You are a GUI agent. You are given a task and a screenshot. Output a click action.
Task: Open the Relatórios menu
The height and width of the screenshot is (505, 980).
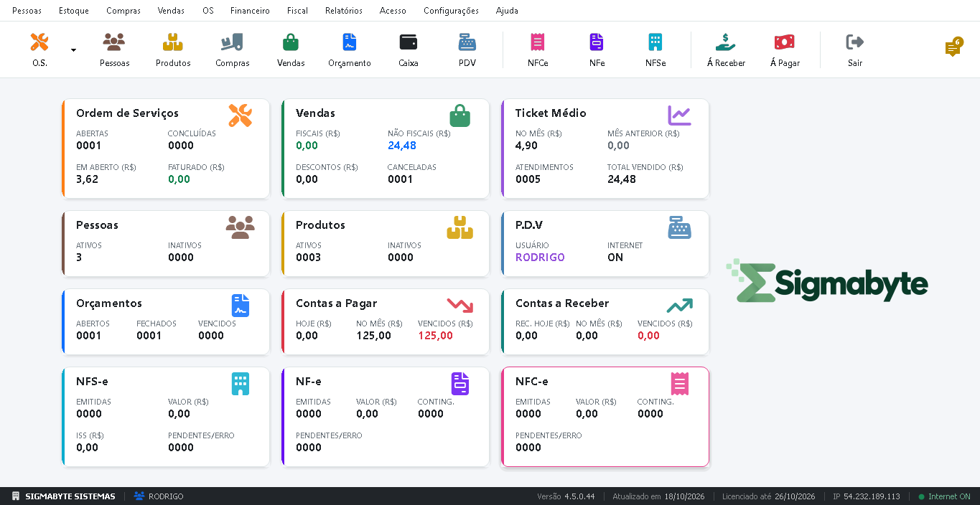[x=344, y=11]
